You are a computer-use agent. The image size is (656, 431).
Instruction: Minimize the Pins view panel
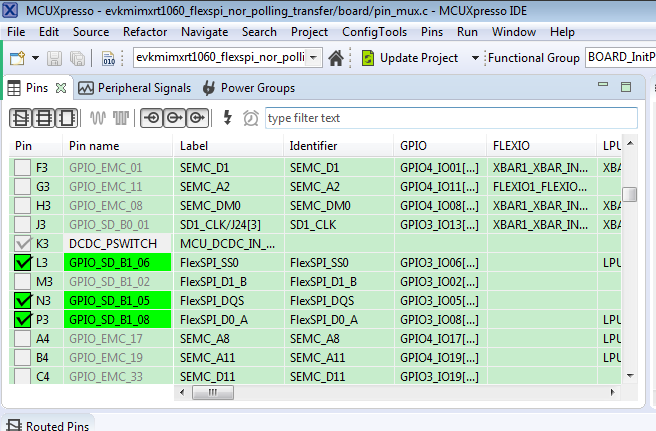coord(603,85)
